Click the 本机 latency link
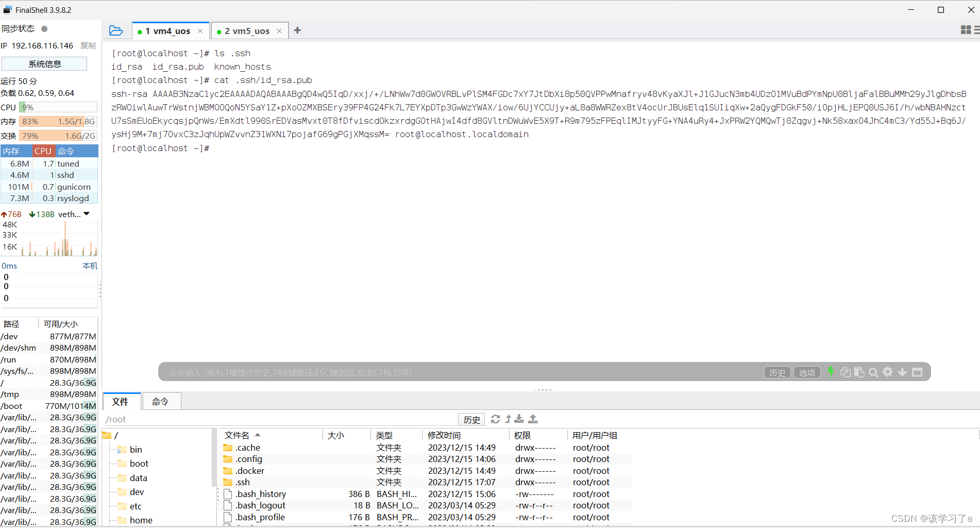 (90, 266)
